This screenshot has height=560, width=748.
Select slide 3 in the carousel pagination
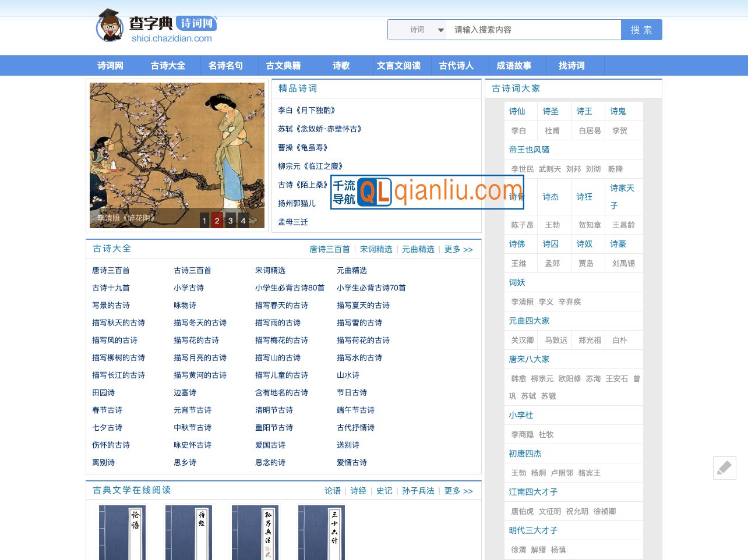(x=230, y=221)
